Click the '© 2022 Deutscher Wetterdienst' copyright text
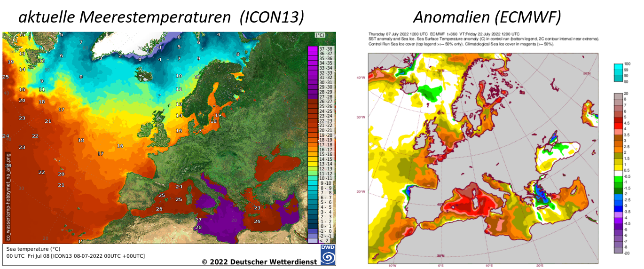This screenshot has height=269, width=644. [259, 262]
